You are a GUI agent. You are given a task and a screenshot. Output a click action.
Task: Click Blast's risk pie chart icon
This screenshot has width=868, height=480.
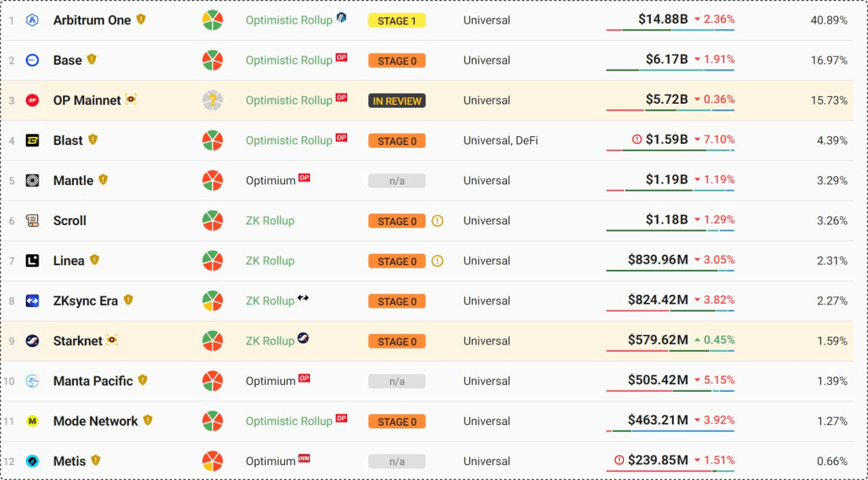coord(212,140)
